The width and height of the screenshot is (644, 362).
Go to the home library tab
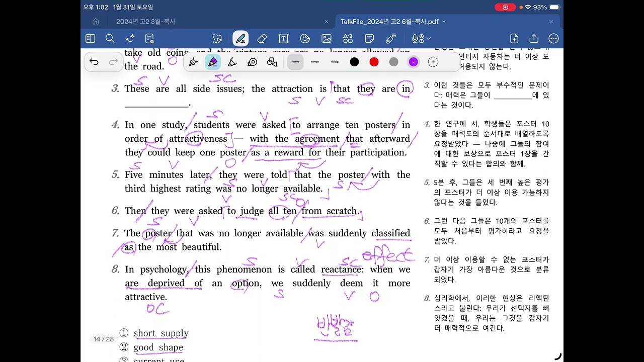[96, 22]
